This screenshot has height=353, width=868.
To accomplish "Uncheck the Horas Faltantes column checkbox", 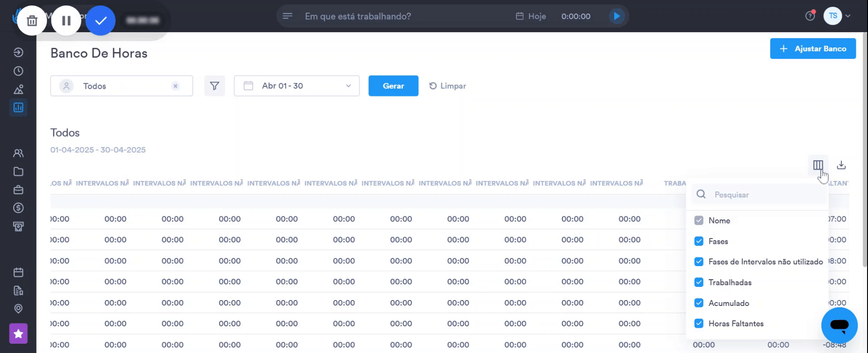I will [699, 324].
